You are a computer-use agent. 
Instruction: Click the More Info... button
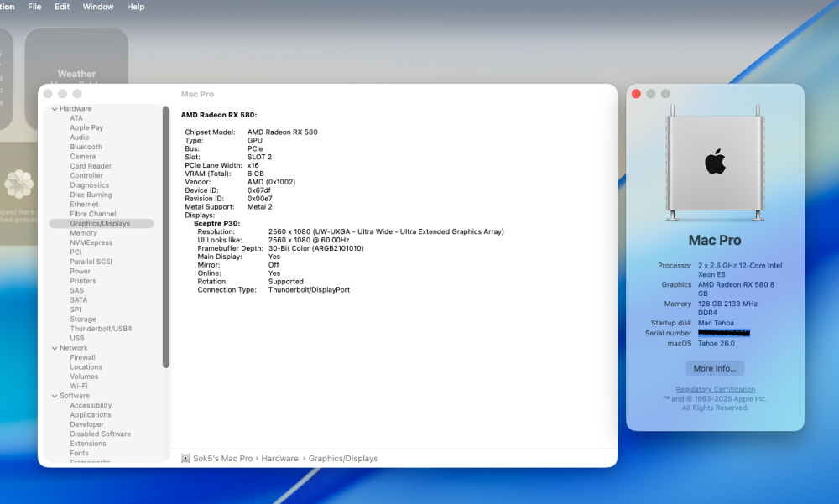[x=715, y=368]
